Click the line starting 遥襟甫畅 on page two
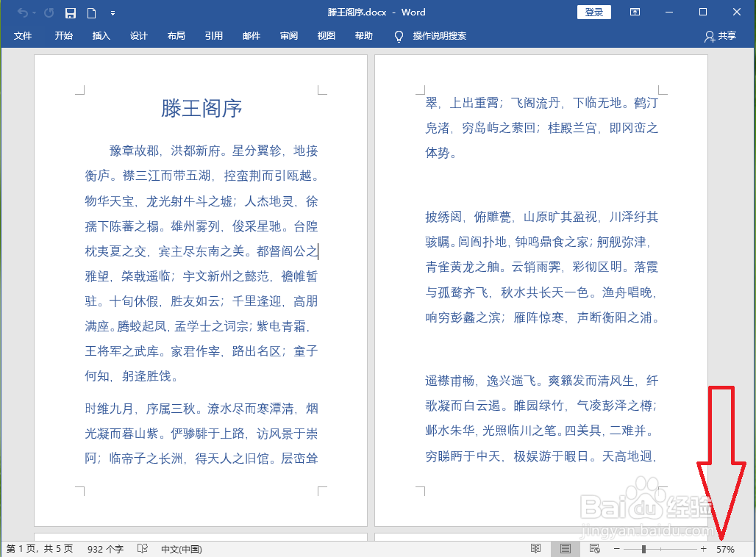Image resolution: width=756 pixels, height=557 pixels. click(542, 381)
